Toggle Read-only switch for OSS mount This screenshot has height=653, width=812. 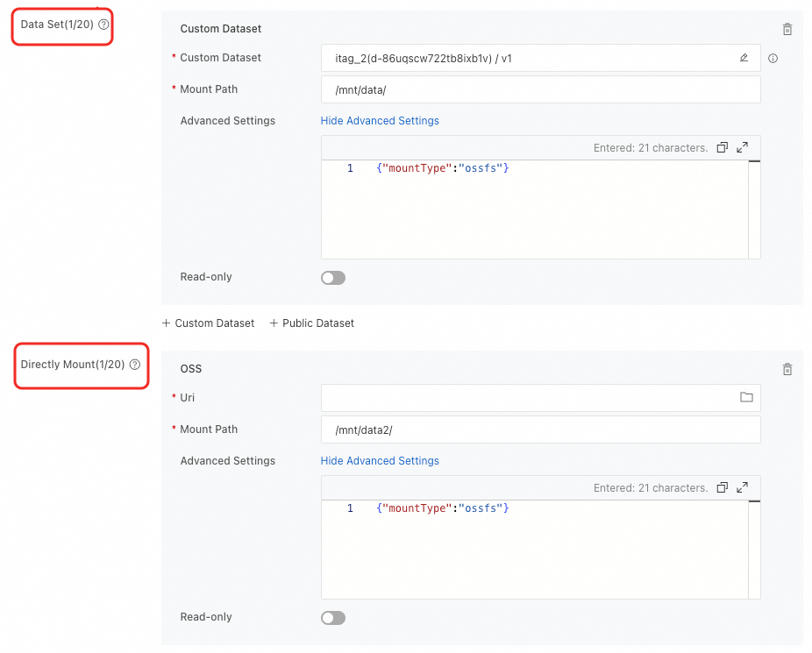tap(333, 618)
